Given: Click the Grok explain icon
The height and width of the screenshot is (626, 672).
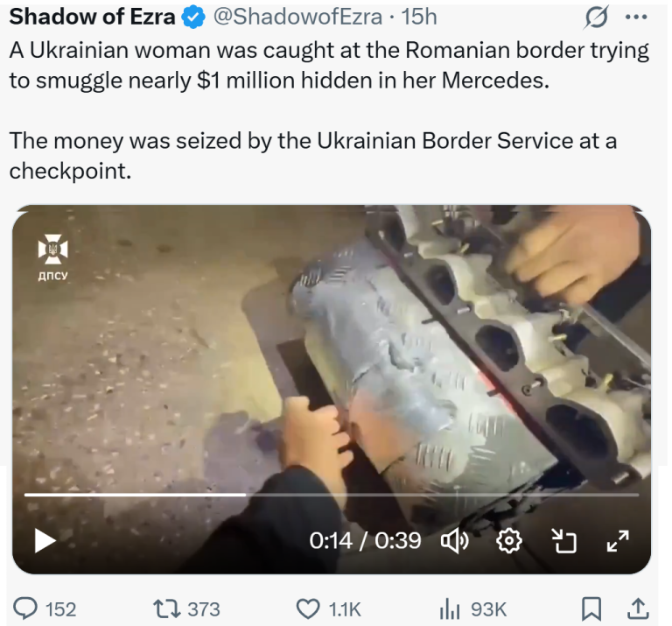Looking at the screenshot, I should pos(596,18).
